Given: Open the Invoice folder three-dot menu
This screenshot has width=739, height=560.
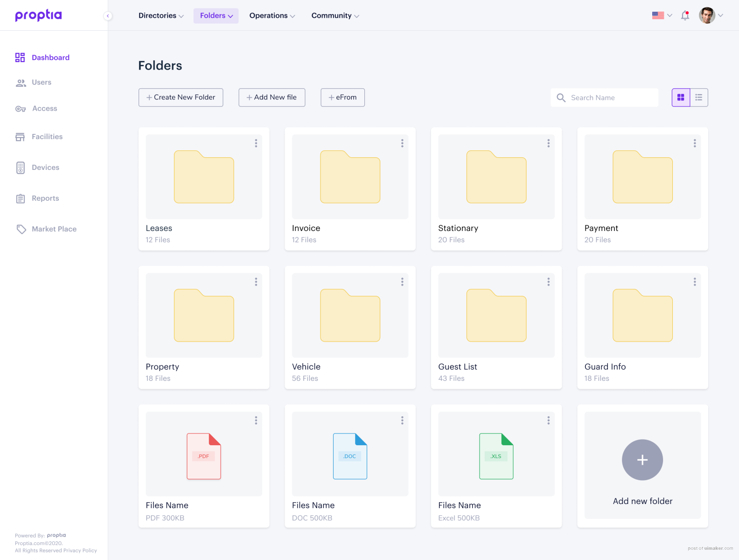Looking at the screenshot, I should click(402, 143).
